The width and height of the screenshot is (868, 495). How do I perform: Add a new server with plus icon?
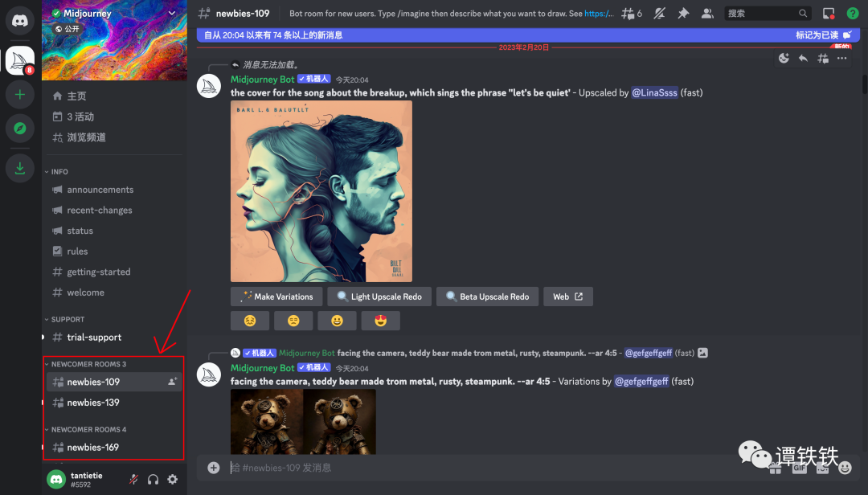click(20, 95)
